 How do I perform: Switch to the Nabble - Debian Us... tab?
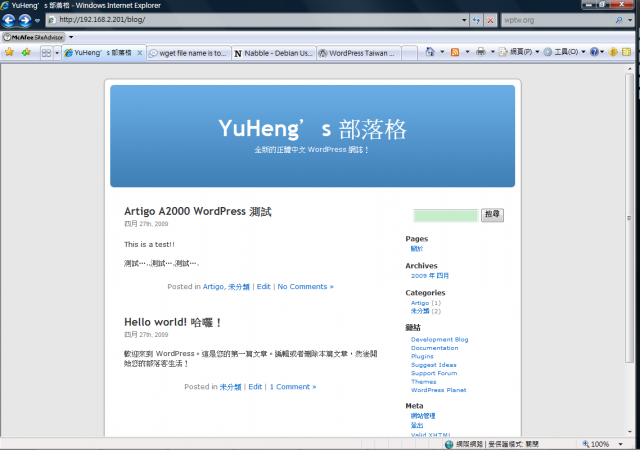coord(274,53)
